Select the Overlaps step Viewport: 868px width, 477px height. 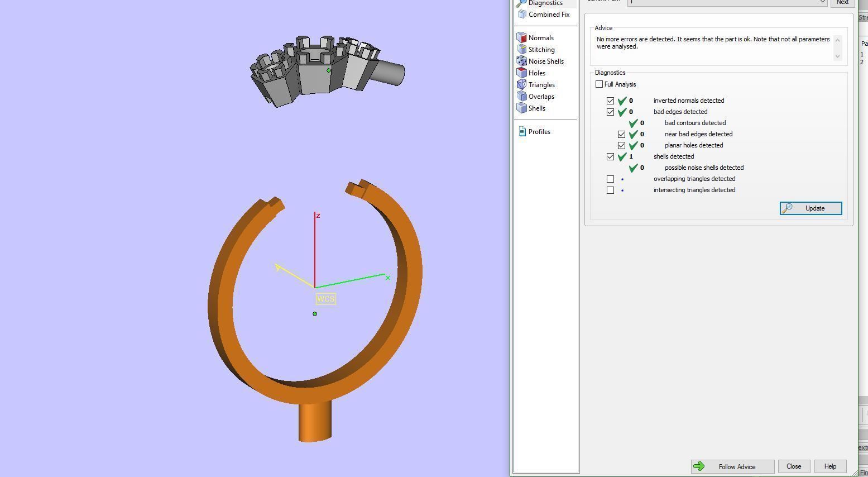pos(535,97)
